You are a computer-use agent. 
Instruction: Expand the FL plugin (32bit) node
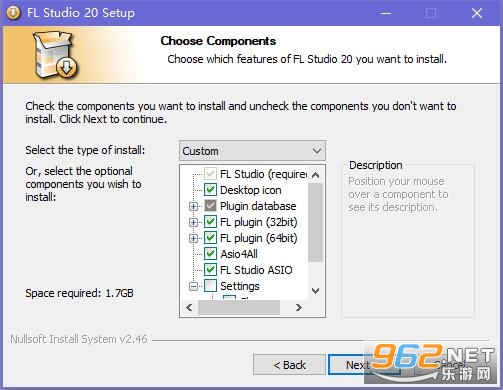point(193,222)
